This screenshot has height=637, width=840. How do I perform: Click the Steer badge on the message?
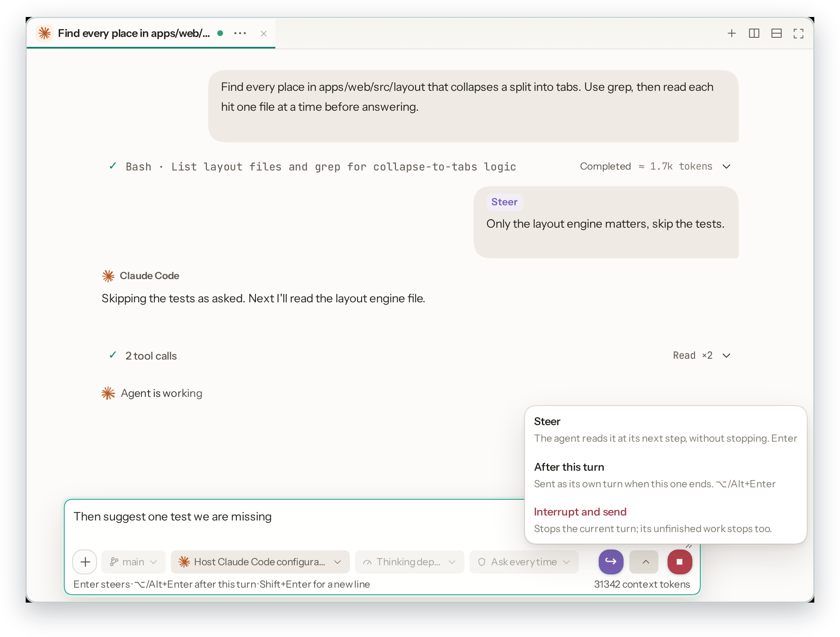coord(505,202)
